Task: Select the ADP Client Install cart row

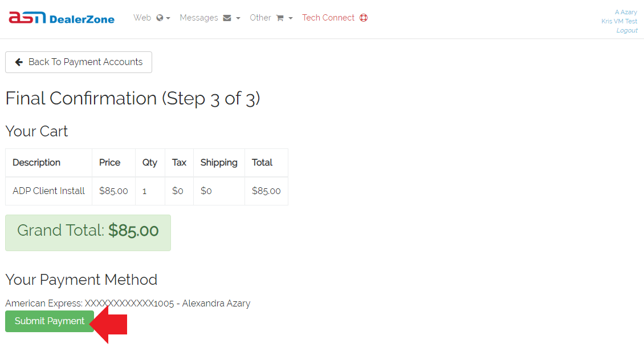Action: coord(146,191)
